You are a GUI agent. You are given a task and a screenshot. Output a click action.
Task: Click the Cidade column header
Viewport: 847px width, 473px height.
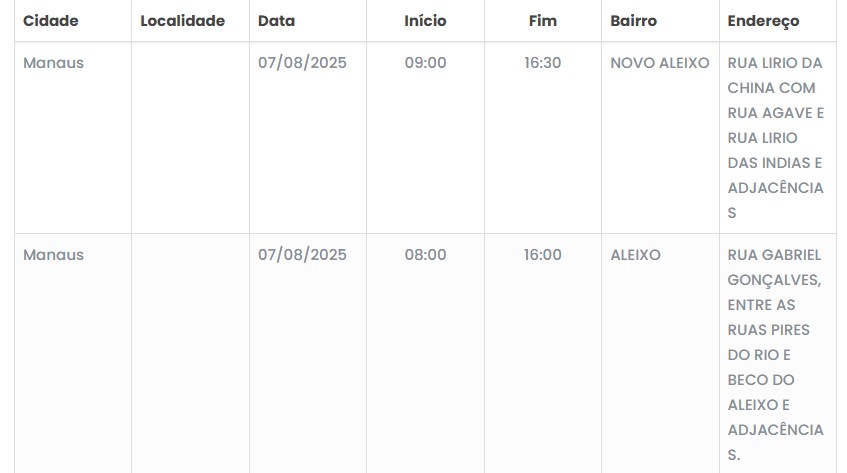tap(51, 21)
